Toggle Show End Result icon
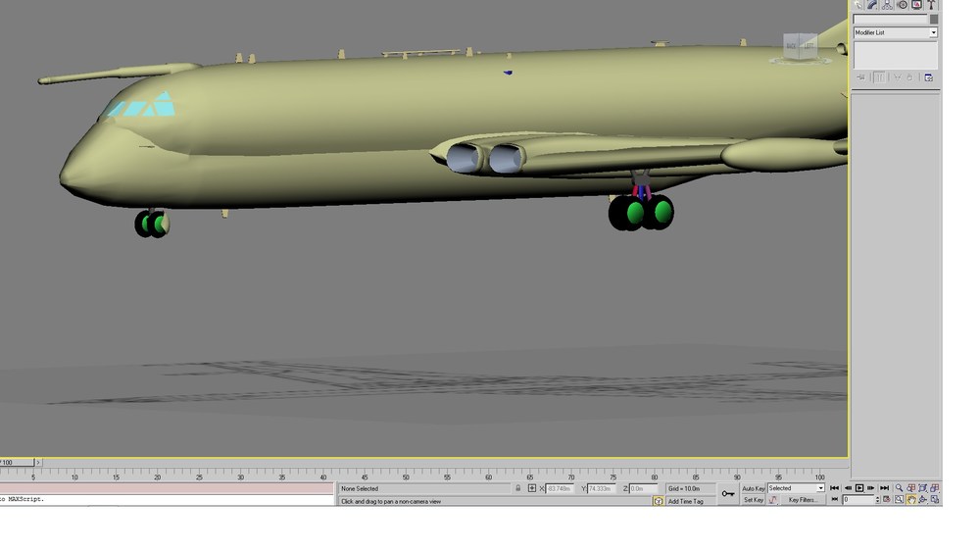 click(x=879, y=77)
